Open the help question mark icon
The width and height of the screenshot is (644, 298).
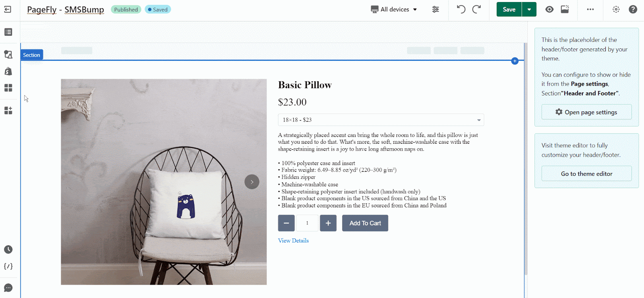point(633,9)
